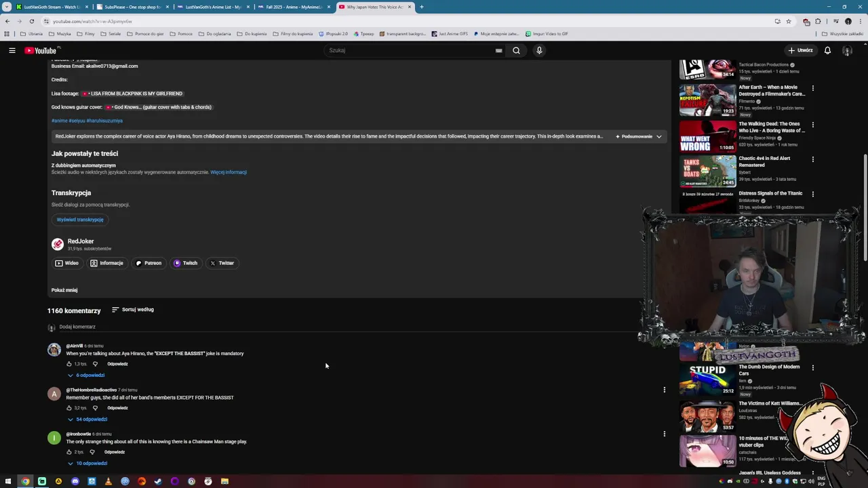Click the Wyświetl transkrypcję button
The image size is (868, 488).
tap(80, 220)
